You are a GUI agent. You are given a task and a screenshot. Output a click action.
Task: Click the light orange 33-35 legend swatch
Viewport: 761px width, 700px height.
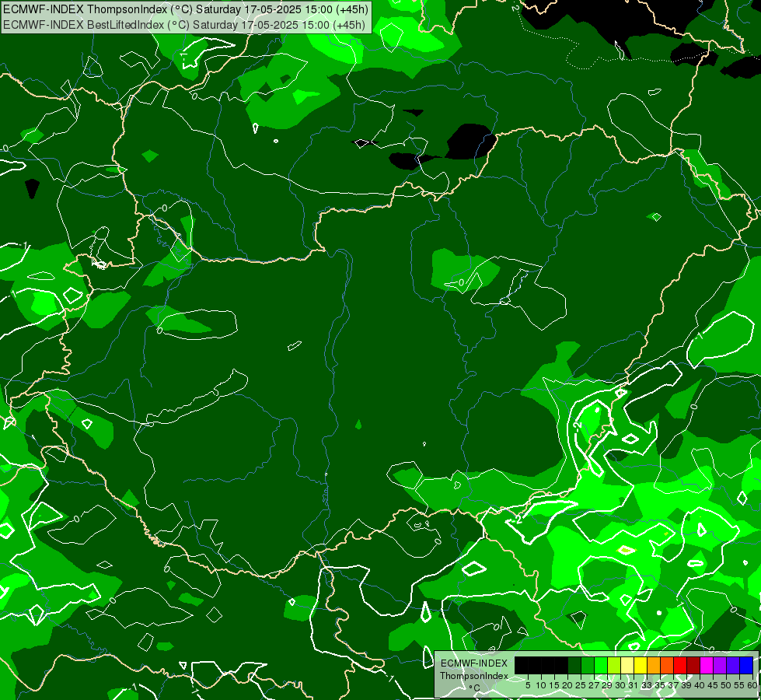pyautogui.click(x=654, y=665)
